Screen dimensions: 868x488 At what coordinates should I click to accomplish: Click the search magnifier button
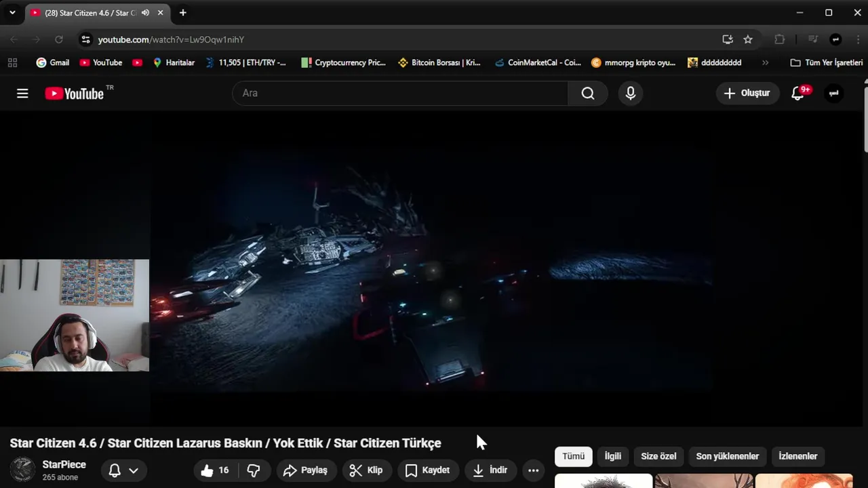pyautogui.click(x=588, y=94)
